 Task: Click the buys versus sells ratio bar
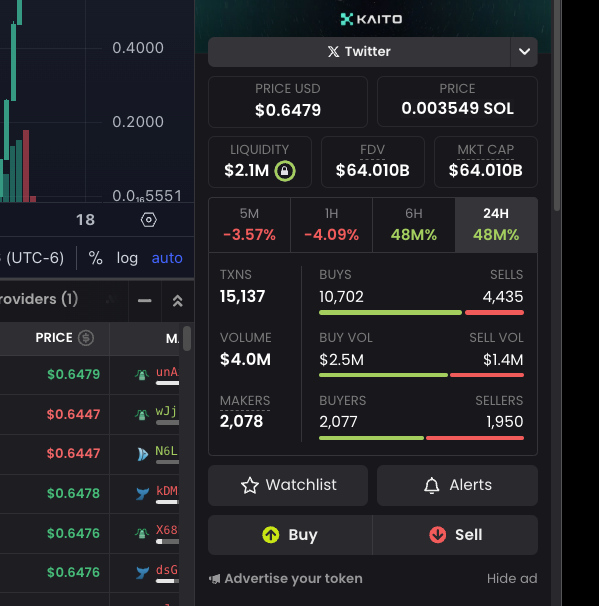(421, 313)
